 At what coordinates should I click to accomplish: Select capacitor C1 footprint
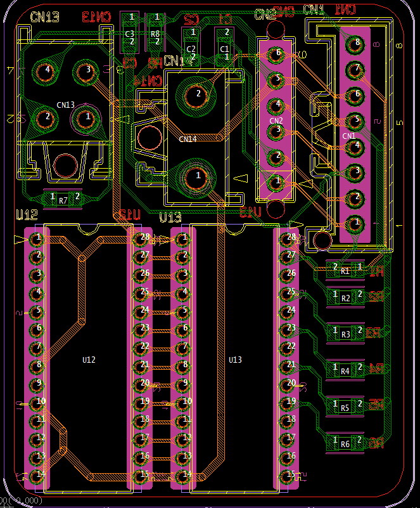point(224,46)
